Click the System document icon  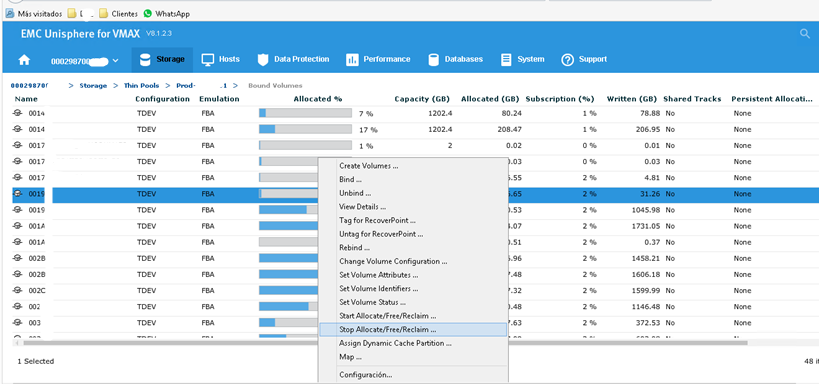(506, 60)
